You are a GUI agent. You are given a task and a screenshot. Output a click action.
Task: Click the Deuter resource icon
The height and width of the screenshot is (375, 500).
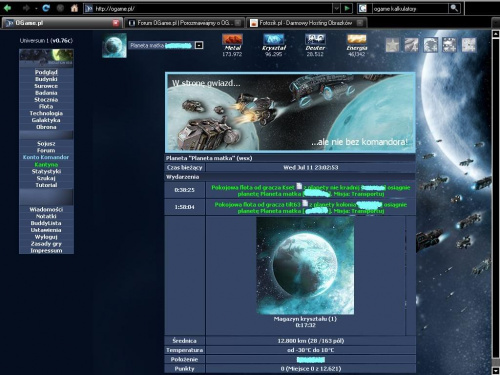(x=315, y=39)
